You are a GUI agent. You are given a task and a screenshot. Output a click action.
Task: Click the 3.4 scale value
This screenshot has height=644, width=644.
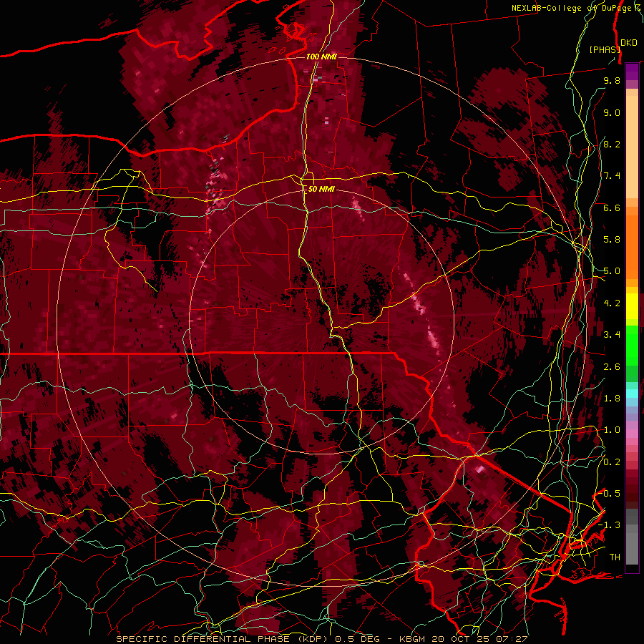(612, 335)
